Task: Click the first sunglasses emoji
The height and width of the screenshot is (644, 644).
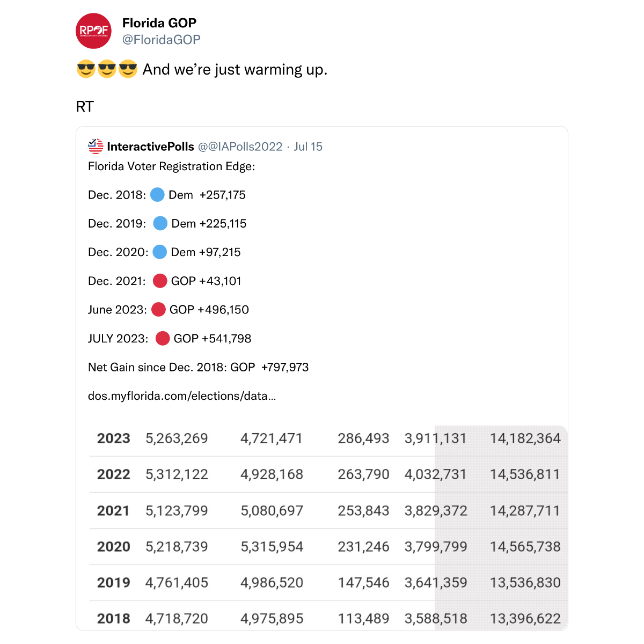Action: coord(86,70)
